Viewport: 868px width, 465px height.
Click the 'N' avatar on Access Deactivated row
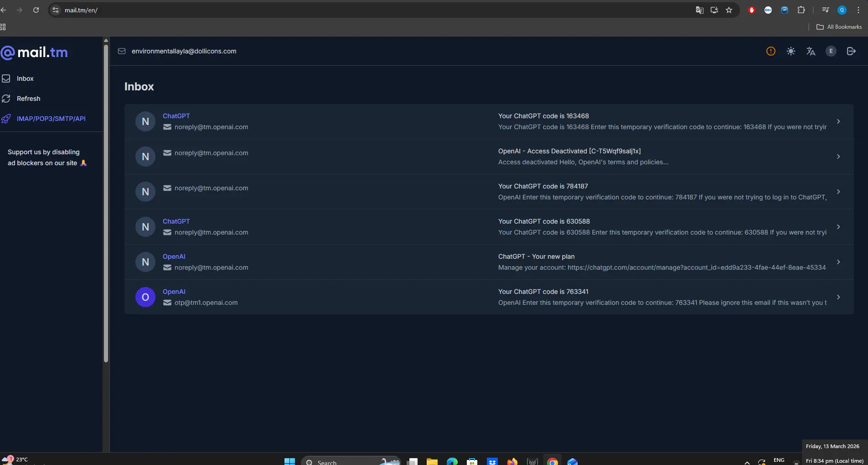click(x=145, y=157)
